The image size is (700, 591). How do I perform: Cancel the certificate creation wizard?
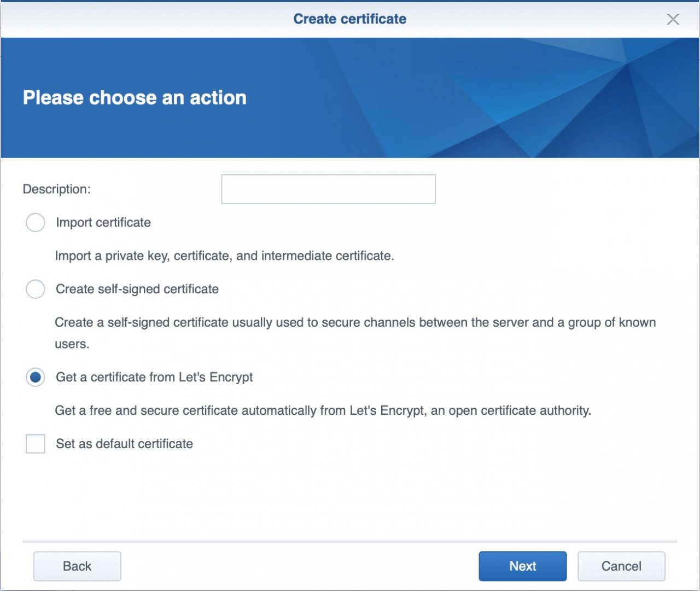coord(621,566)
